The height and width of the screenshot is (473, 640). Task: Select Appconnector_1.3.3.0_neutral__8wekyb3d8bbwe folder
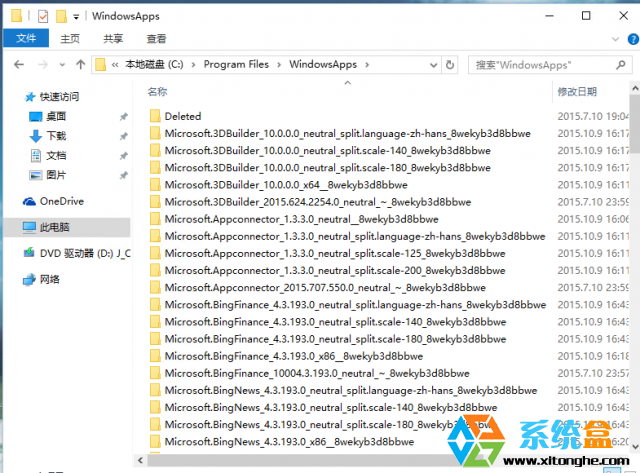click(301, 219)
